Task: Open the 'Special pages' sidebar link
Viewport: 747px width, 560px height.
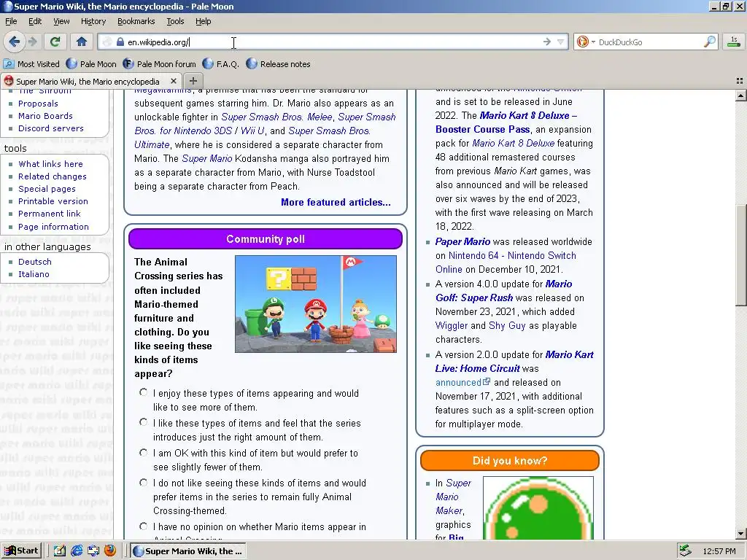Action: tap(47, 189)
